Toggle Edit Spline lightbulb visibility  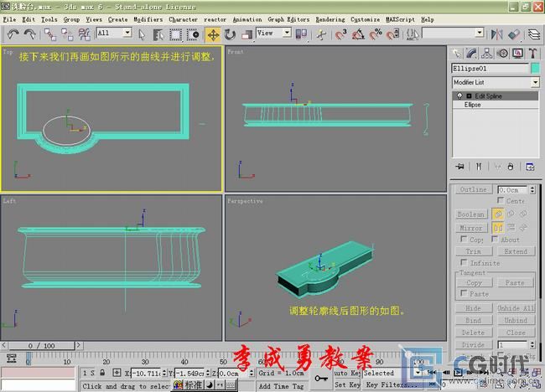tap(459, 95)
